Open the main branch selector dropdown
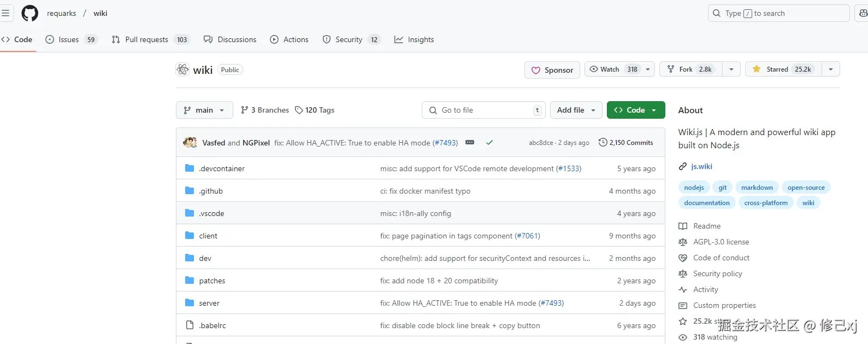868x344 pixels. click(x=204, y=110)
